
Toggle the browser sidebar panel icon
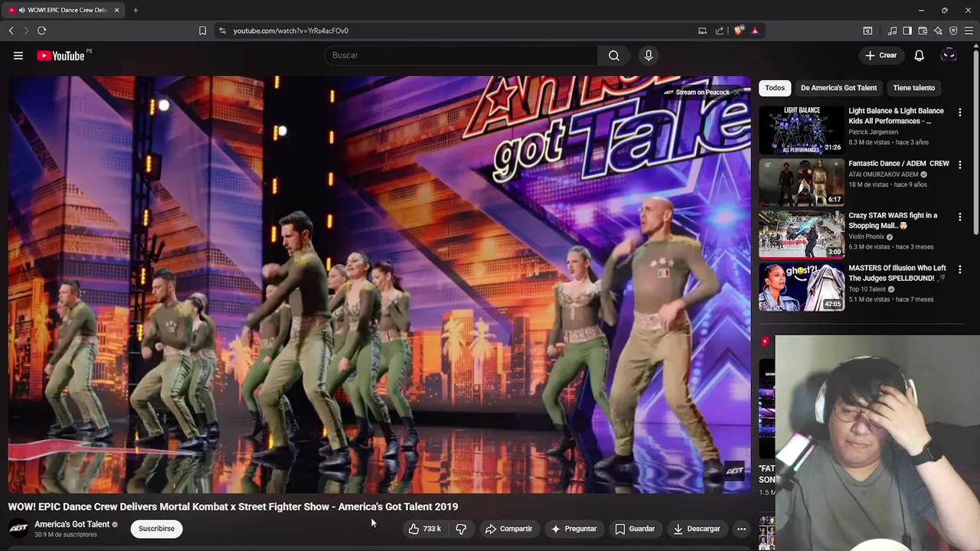coord(907,31)
